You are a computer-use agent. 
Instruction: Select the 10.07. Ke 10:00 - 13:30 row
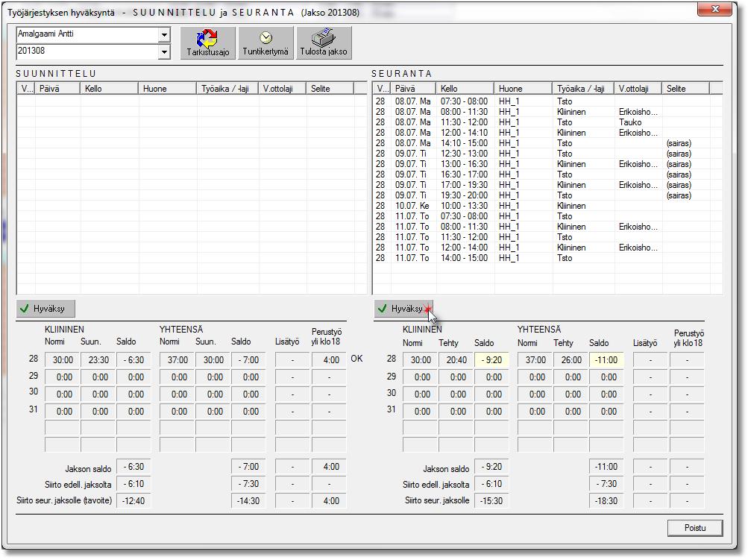click(x=547, y=206)
